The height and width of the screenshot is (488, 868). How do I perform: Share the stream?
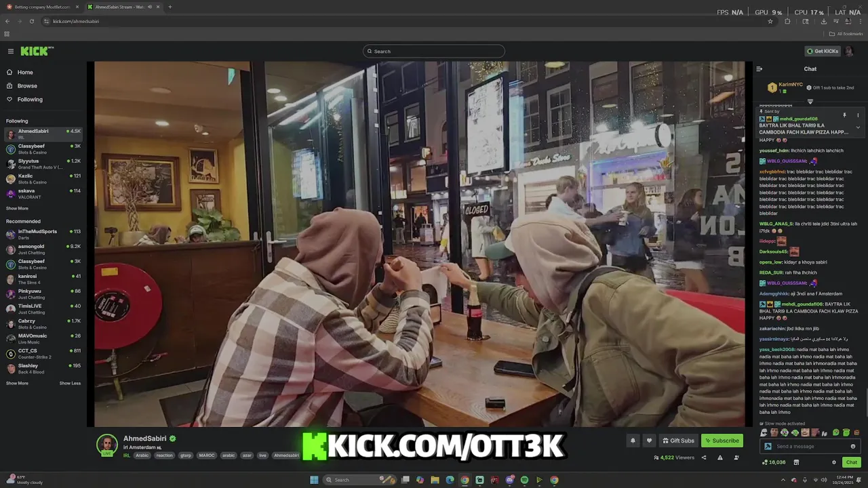pos(704,457)
